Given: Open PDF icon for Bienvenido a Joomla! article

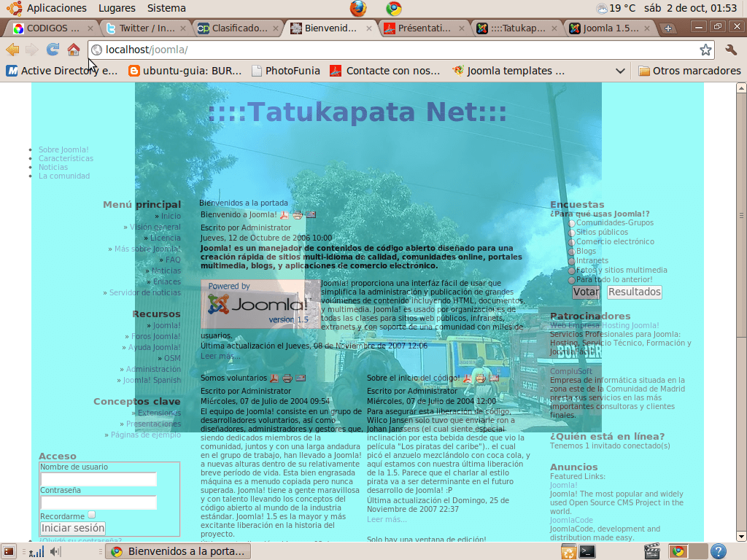Looking at the screenshot, I should [285, 215].
